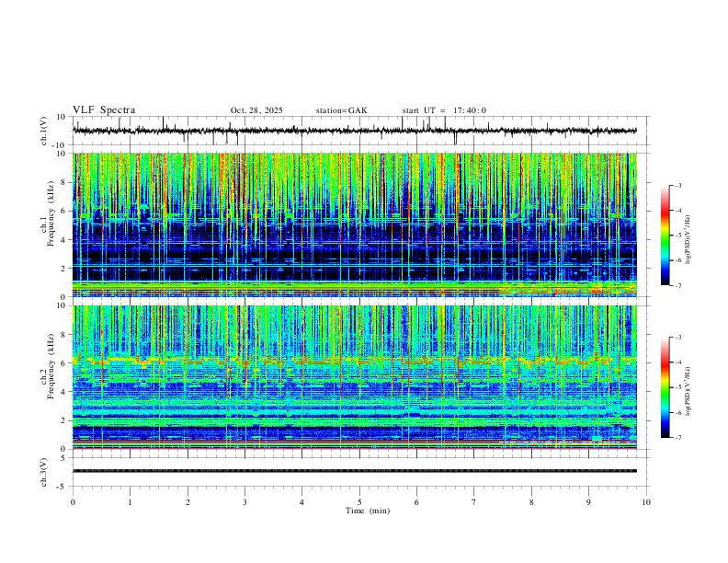Click time axis tick label "2"
Viewport: 728px width, 563px height.
click(x=188, y=502)
